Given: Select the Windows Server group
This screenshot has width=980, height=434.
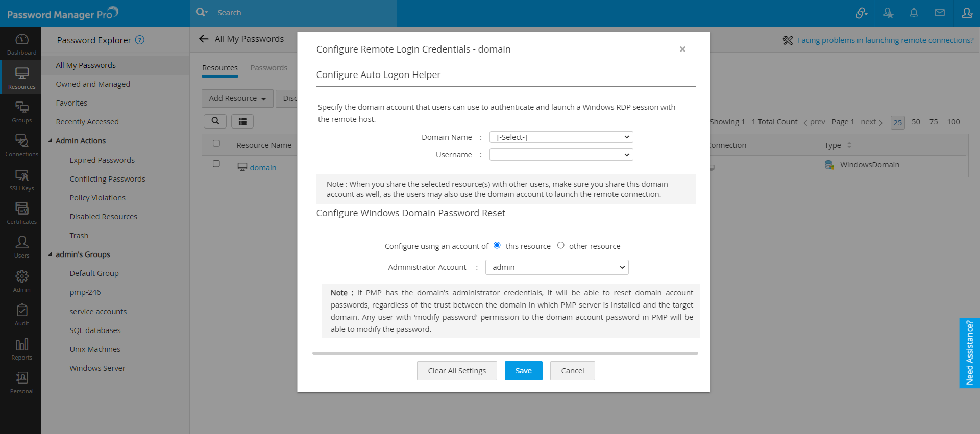Looking at the screenshot, I should coord(97,368).
